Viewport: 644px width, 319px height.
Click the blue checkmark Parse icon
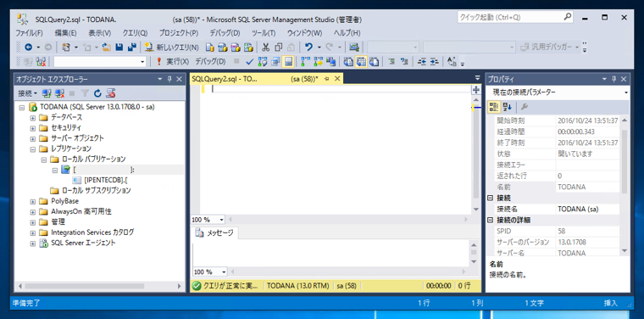[249, 62]
